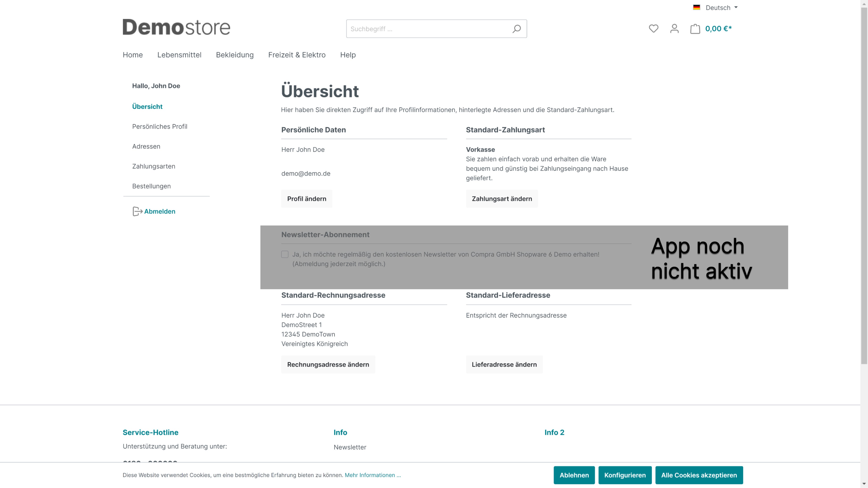Select Übersicht in account sidebar
Image resolution: width=868 pixels, height=488 pixels.
pos(147,106)
